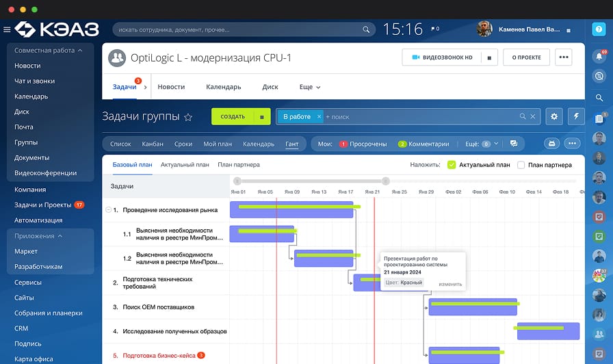Open the Актуальный план tab
Viewport: 613px width, 364px height.
[185, 165]
